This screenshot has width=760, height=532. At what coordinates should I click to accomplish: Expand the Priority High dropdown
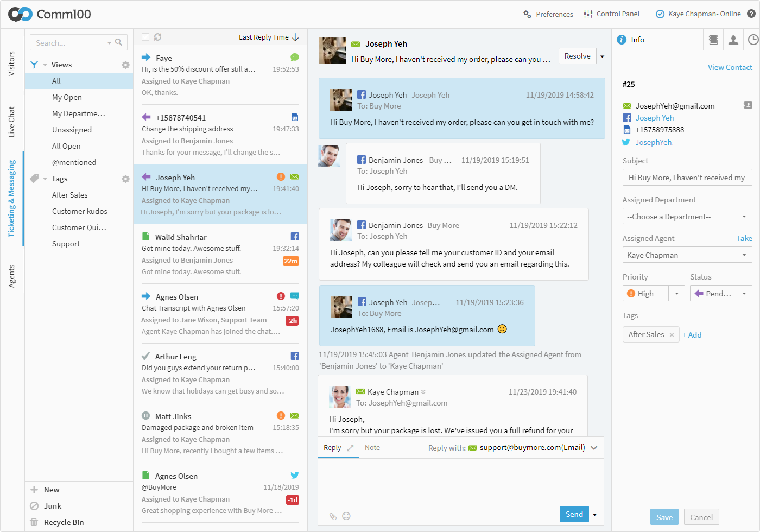[x=676, y=294]
